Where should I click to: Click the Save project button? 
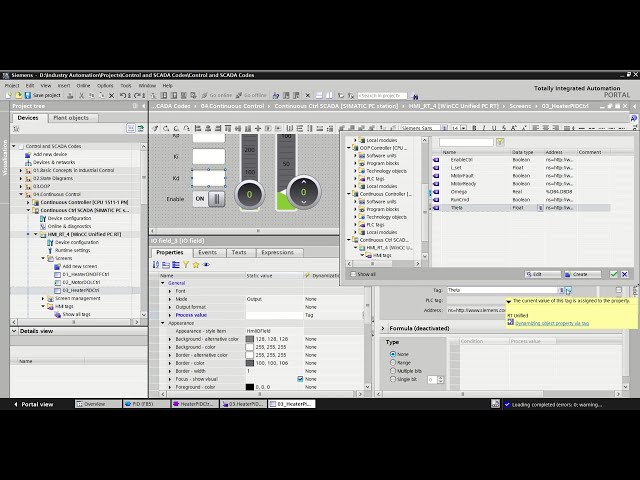[42, 96]
